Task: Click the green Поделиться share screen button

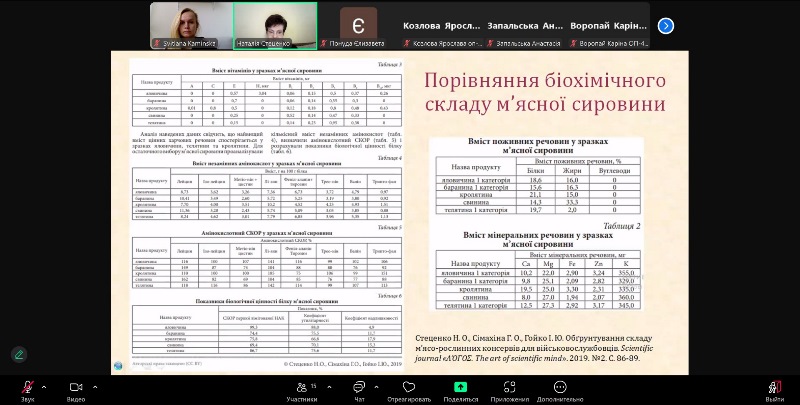Action: [x=461, y=391]
